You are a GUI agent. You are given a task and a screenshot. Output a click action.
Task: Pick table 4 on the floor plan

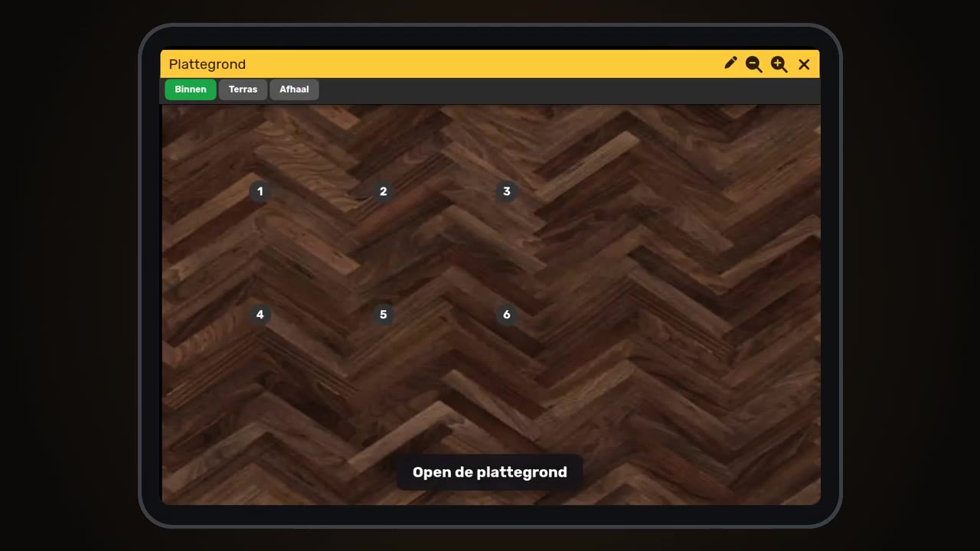pos(260,315)
